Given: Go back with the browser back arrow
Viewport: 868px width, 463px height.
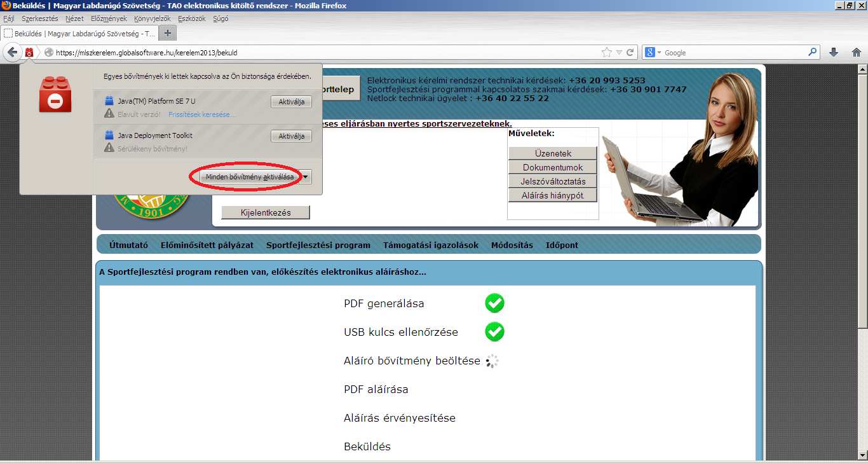Looking at the screenshot, I should [x=12, y=53].
